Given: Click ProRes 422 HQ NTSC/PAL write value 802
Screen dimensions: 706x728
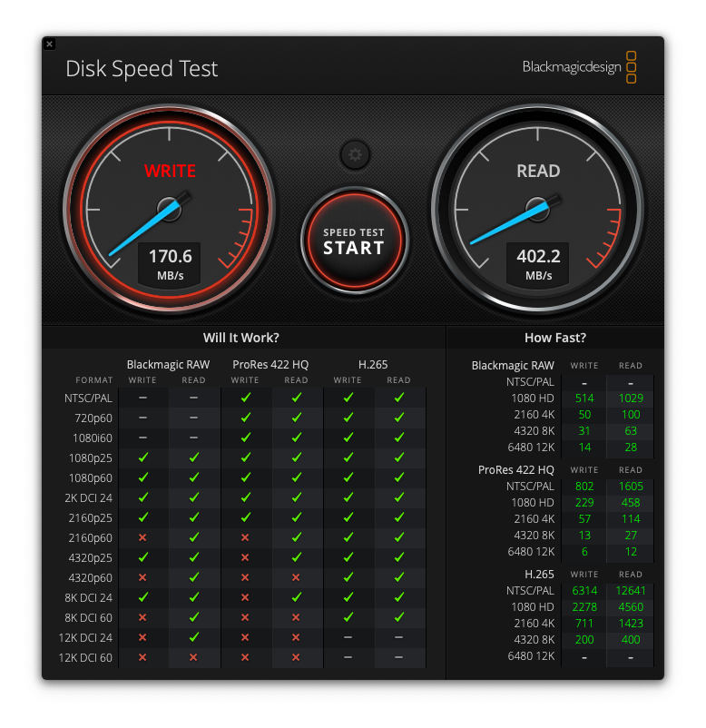Looking at the screenshot, I should click(584, 487).
